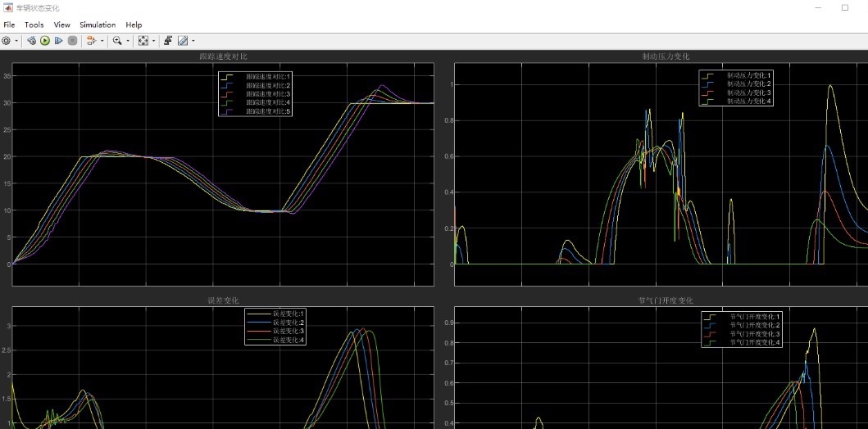Toggle the 制动压力变化:4 legend entry
The image size is (868, 429).
click(x=736, y=102)
